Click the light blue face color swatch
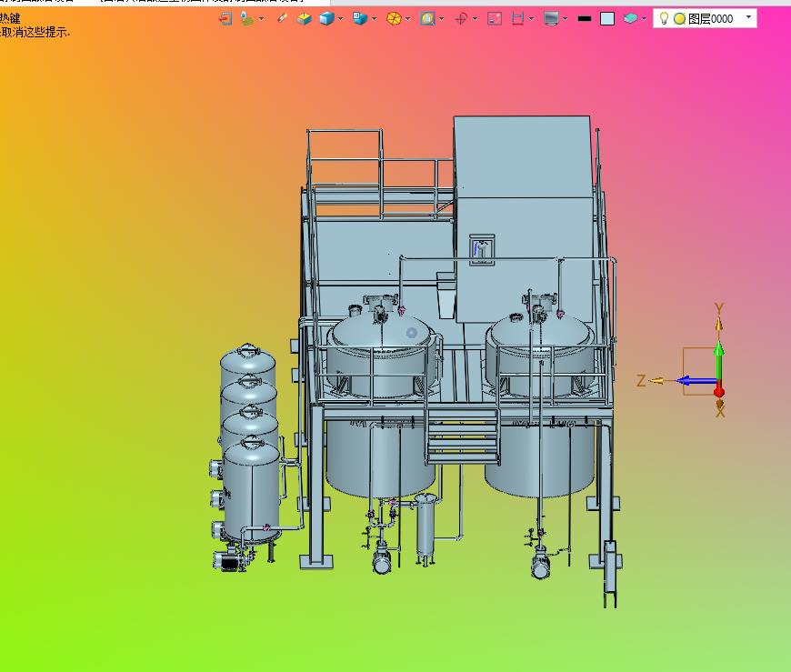 coord(607,18)
